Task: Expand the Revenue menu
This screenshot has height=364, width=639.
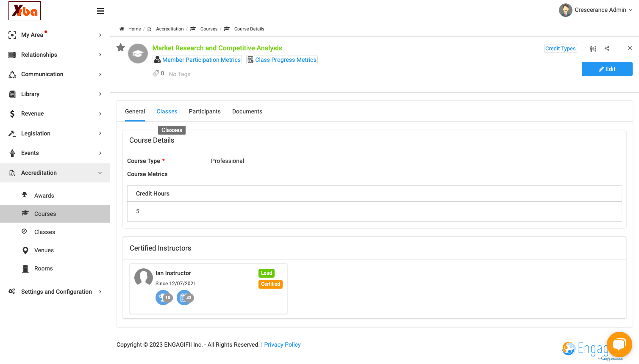Action: click(55, 113)
